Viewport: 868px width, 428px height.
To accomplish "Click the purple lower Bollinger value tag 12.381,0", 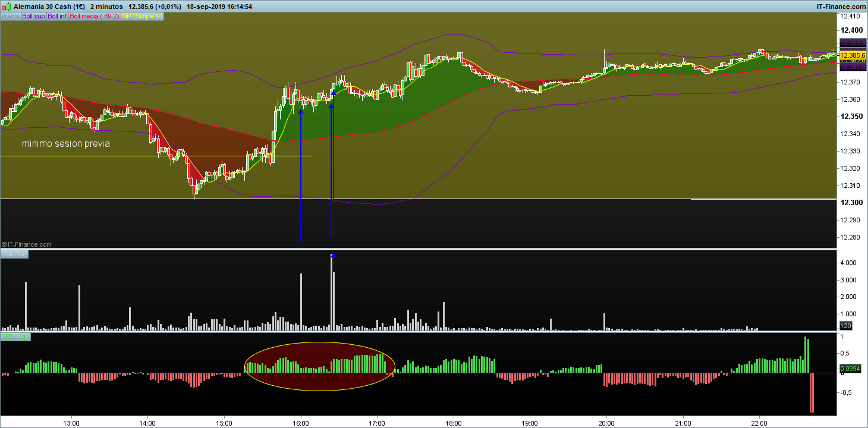I will pos(853,67).
